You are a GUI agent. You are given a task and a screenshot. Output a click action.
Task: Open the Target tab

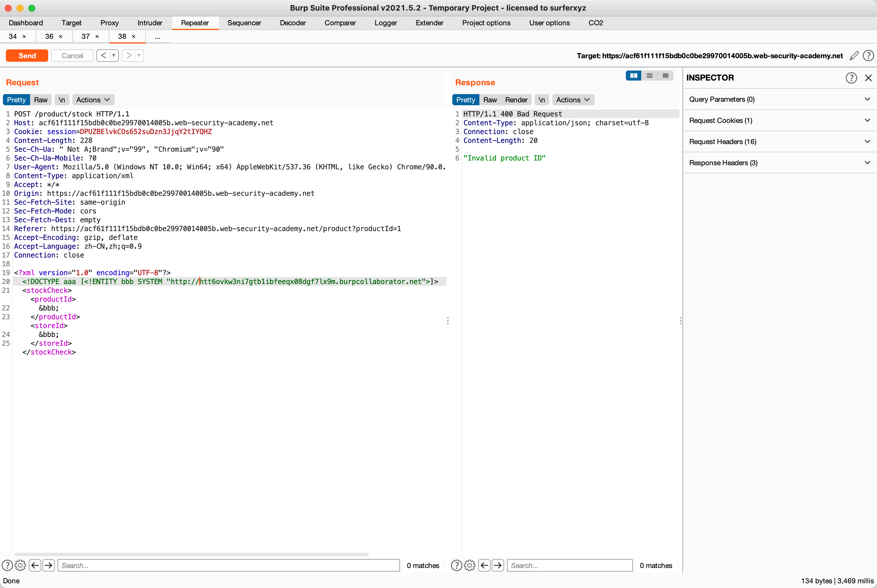(x=71, y=23)
